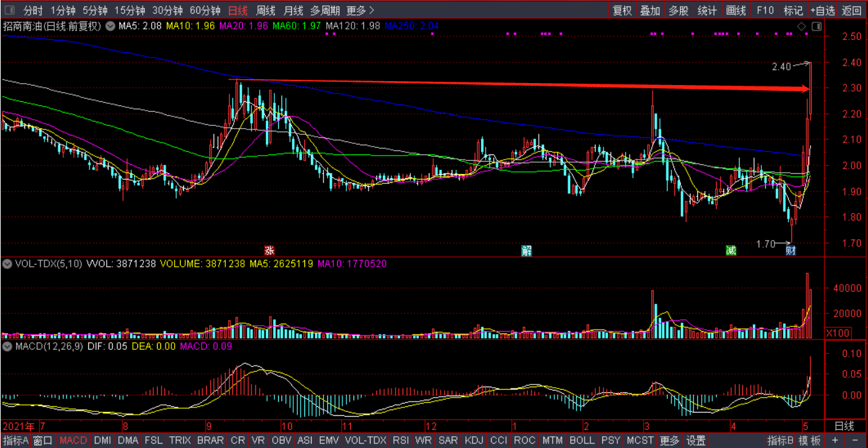The image size is (868, 448).
Task: Click the plus zoom-in button at bottom
Action: (x=835, y=440)
